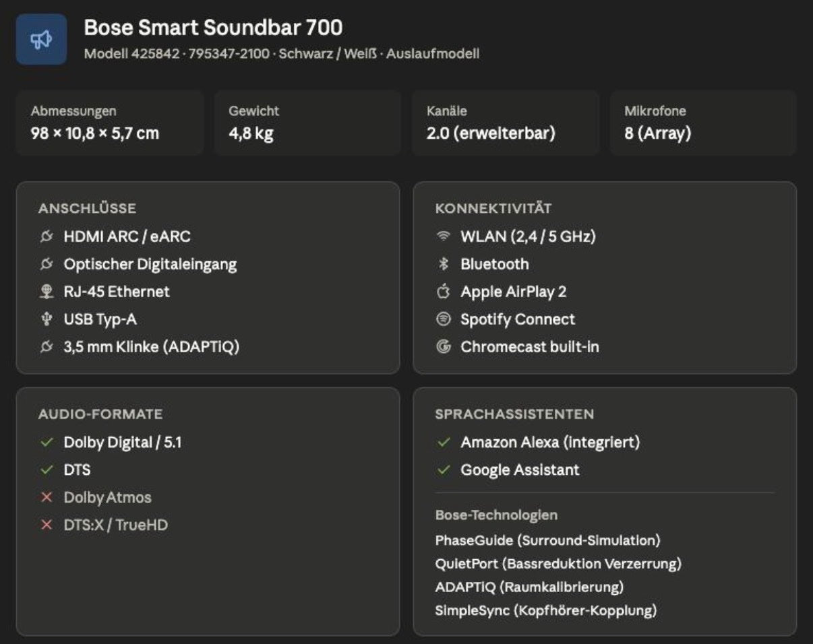813x644 pixels.
Task: Click the Bose-Technologien subheading
Action: click(496, 515)
